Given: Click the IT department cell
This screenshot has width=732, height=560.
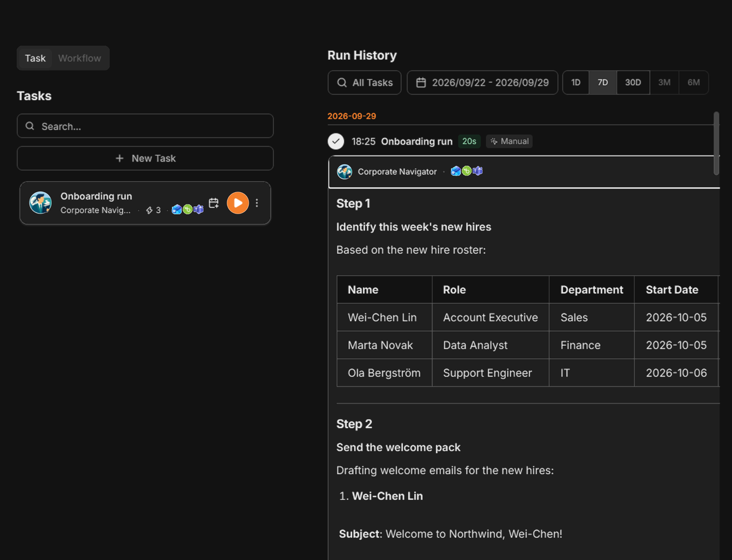Looking at the screenshot, I should [592, 373].
